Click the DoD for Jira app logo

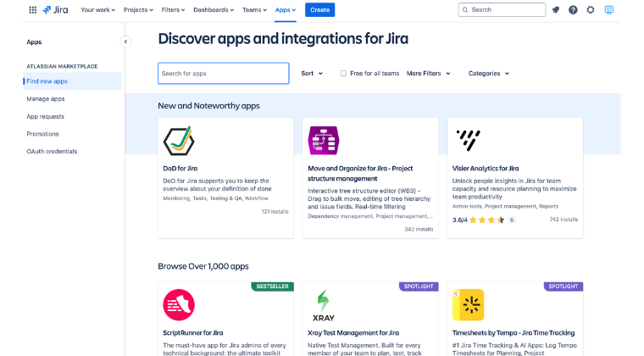(179, 141)
